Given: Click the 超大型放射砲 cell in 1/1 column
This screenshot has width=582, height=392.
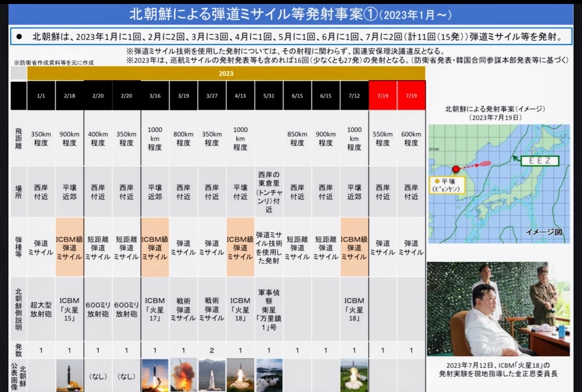Looking at the screenshot, I should tap(41, 309).
